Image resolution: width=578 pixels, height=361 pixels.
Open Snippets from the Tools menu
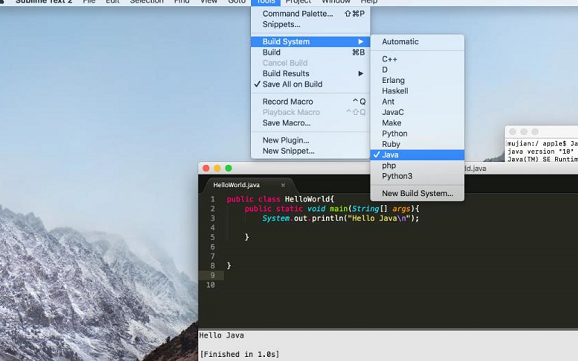(x=310, y=24)
